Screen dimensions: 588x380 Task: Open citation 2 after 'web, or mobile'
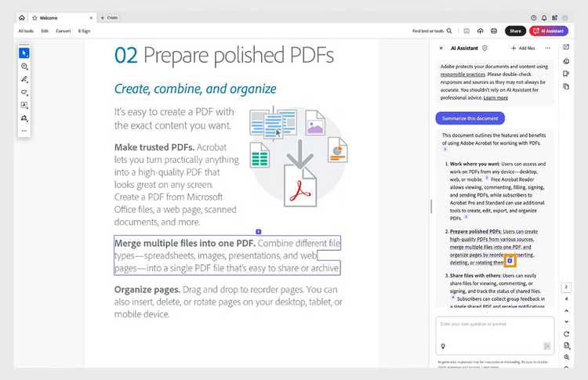pos(487,178)
